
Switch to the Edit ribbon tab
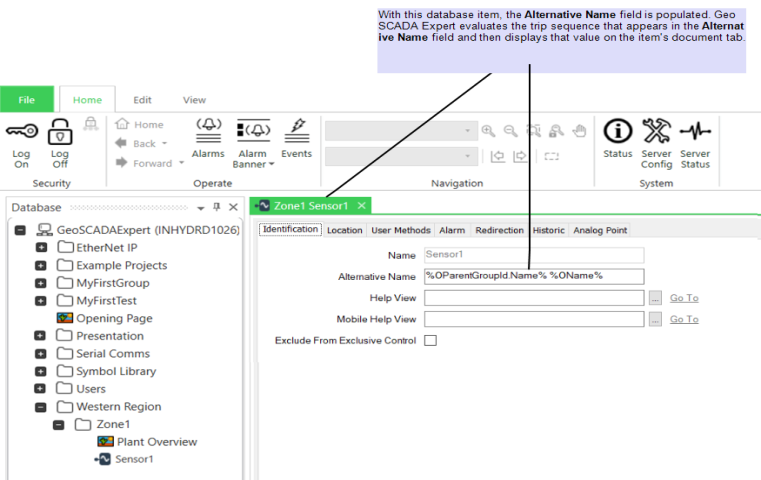(x=143, y=100)
